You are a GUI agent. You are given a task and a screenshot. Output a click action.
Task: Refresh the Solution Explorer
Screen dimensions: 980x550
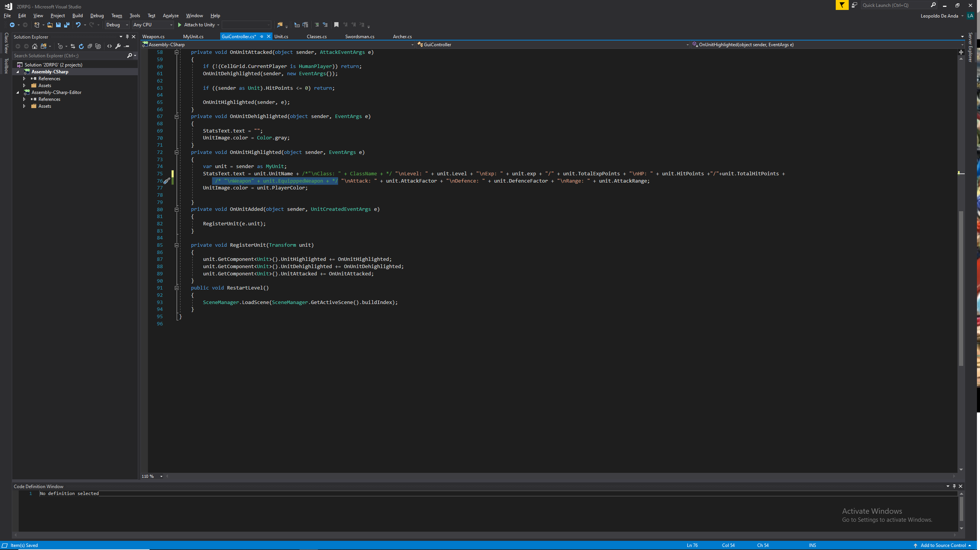point(81,46)
